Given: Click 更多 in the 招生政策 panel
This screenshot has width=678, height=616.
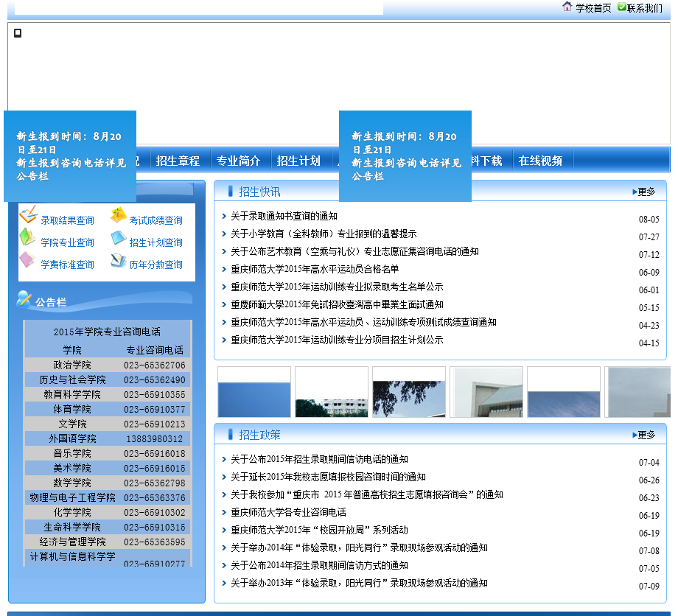Looking at the screenshot, I should (x=644, y=435).
